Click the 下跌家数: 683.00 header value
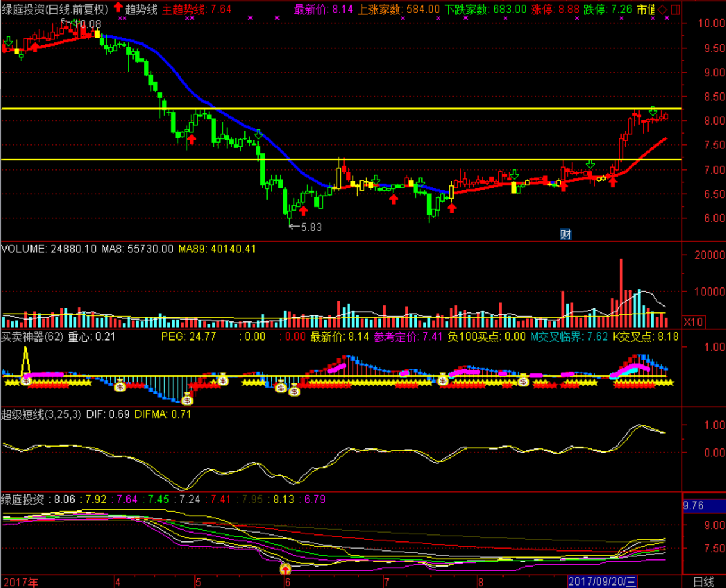Screen dimensions: 726x588 coord(486,9)
